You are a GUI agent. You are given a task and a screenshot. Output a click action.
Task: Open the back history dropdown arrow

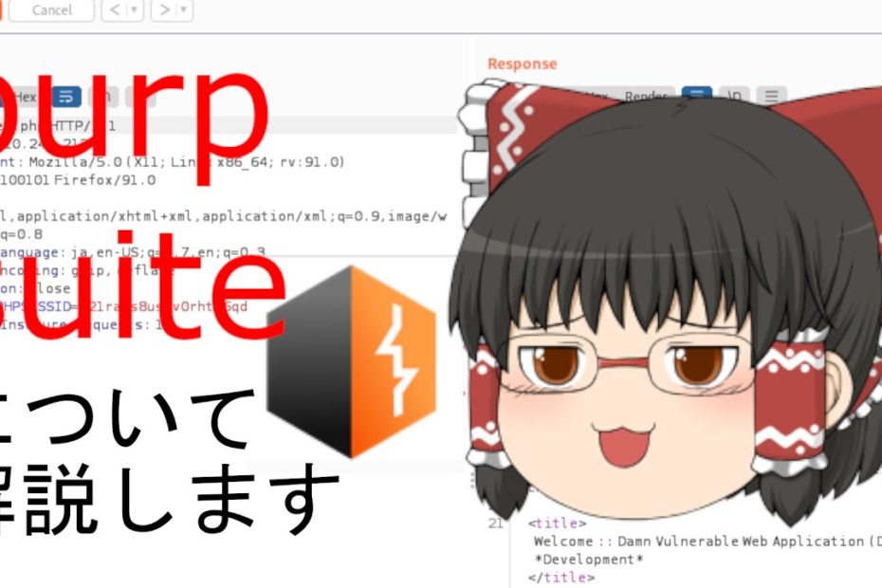click(x=134, y=10)
